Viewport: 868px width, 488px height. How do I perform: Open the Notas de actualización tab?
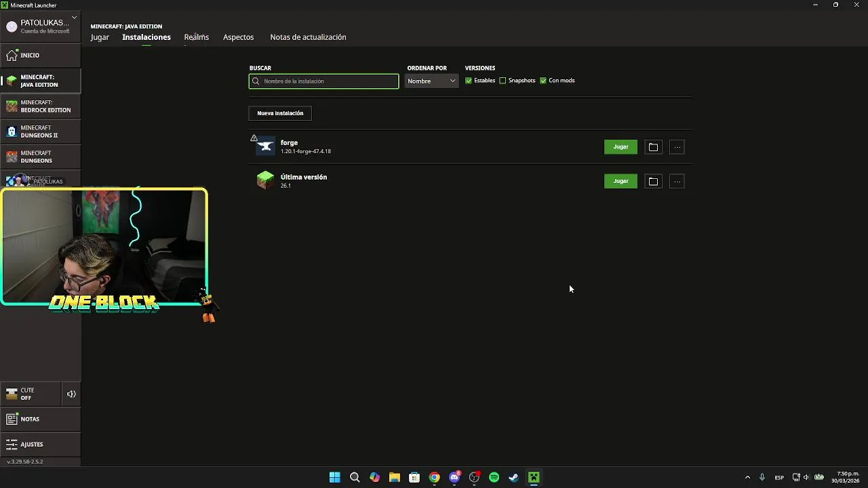click(308, 37)
